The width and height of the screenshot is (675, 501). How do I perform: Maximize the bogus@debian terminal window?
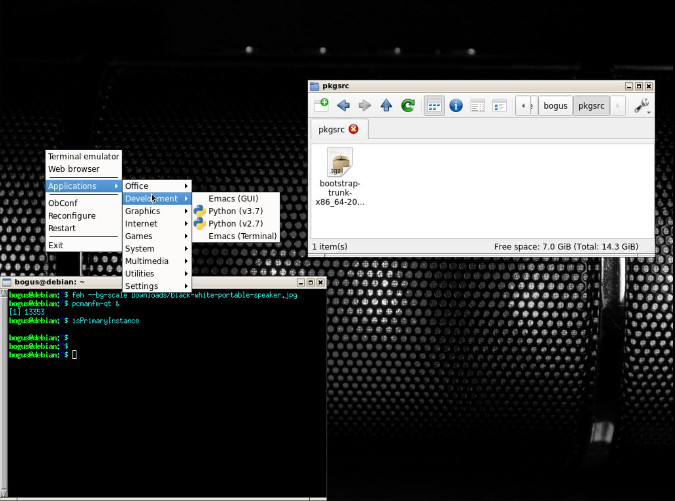(310, 282)
